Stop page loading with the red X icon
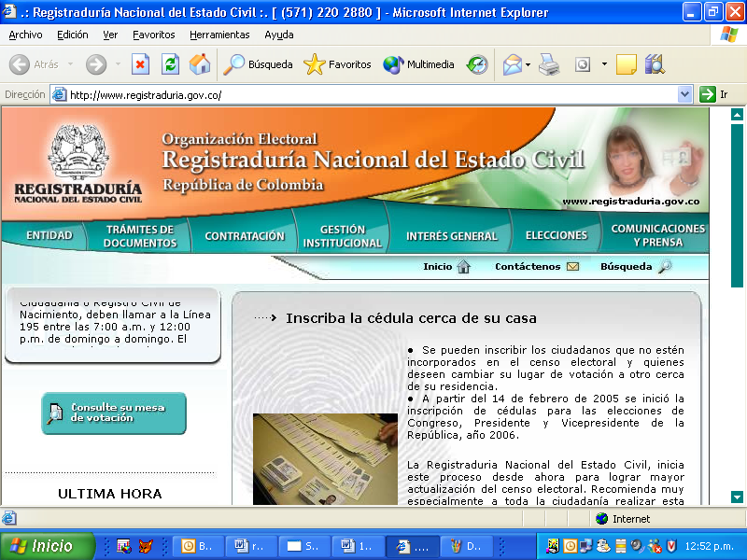 click(x=140, y=64)
